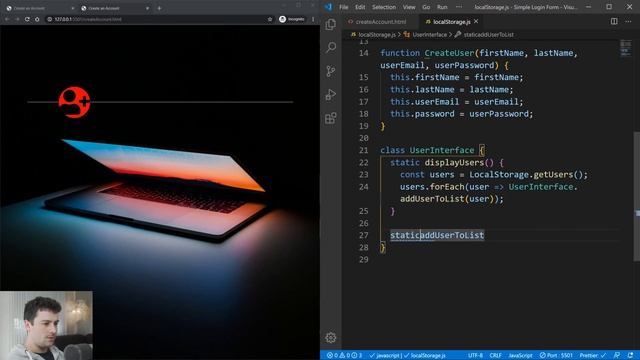Click on LocalStorage.getUsers() call
The width and height of the screenshot is (640, 360).
point(528,175)
